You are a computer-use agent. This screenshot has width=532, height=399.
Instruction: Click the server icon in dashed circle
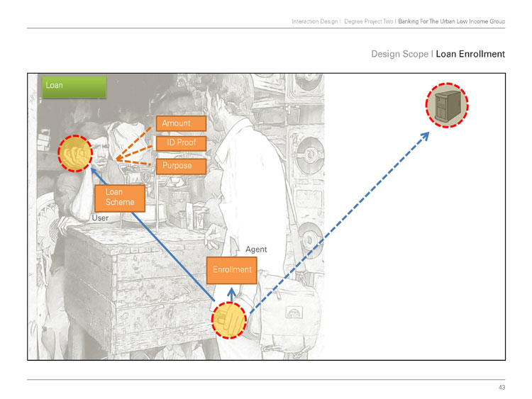point(447,105)
